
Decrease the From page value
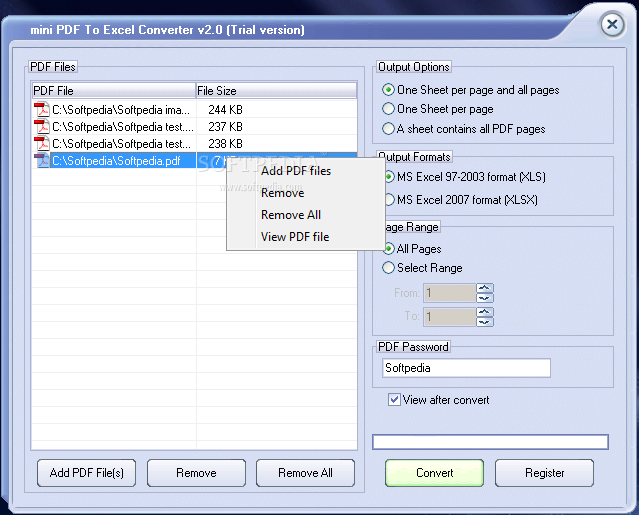click(x=485, y=298)
